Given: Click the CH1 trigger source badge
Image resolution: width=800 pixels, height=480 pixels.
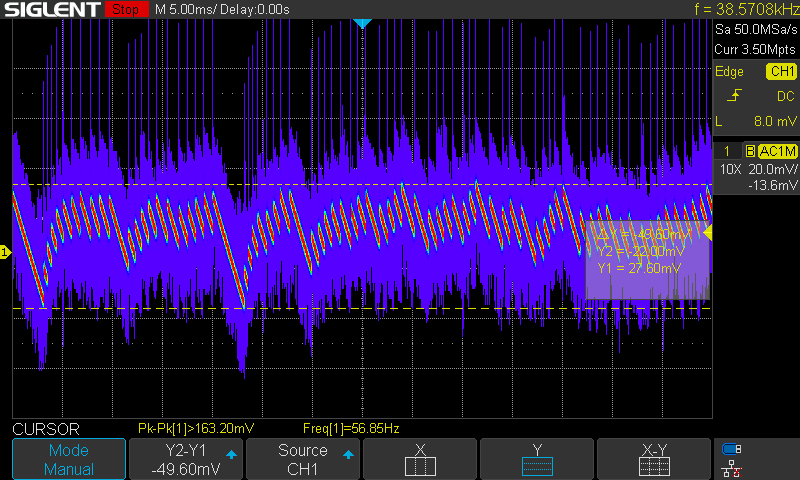Looking at the screenshot, I should pyautogui.click(x=780, y=72).
